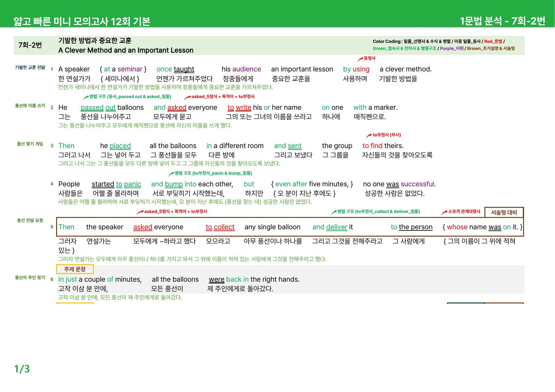Viewport: 555px width, 392px height.
Task: Click the side label '기발한 교훈 전달'
Action: point(30,67)
